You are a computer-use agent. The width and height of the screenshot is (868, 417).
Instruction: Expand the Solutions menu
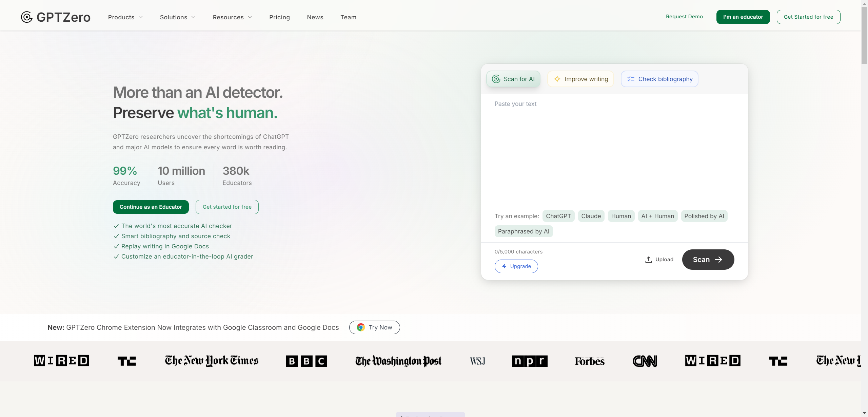(x=178, y=17)
